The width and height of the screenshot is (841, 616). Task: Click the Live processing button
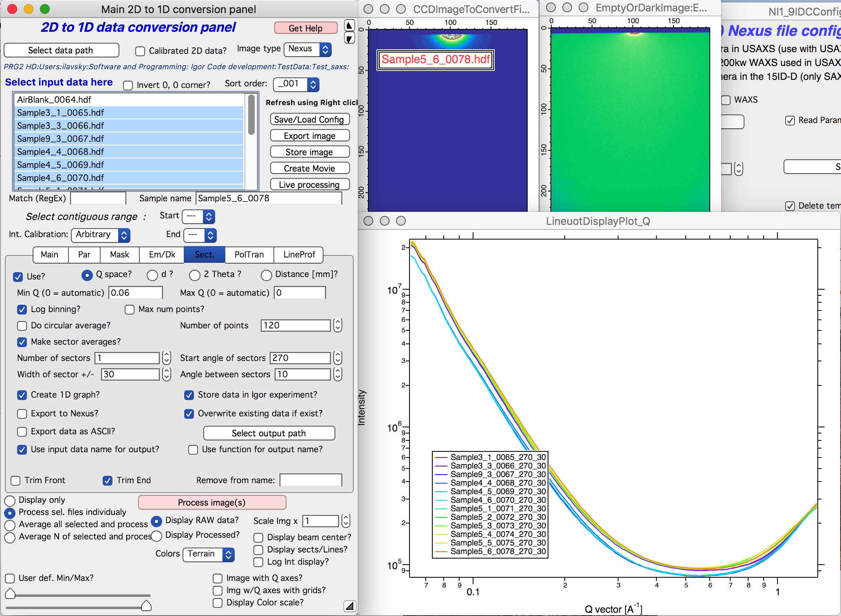(x=310, y=185)
